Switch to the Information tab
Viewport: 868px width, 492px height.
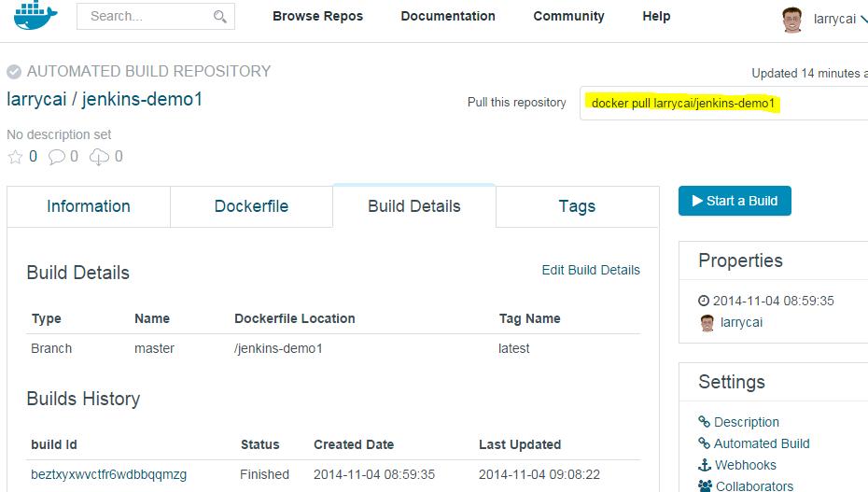tap(89, 206)
